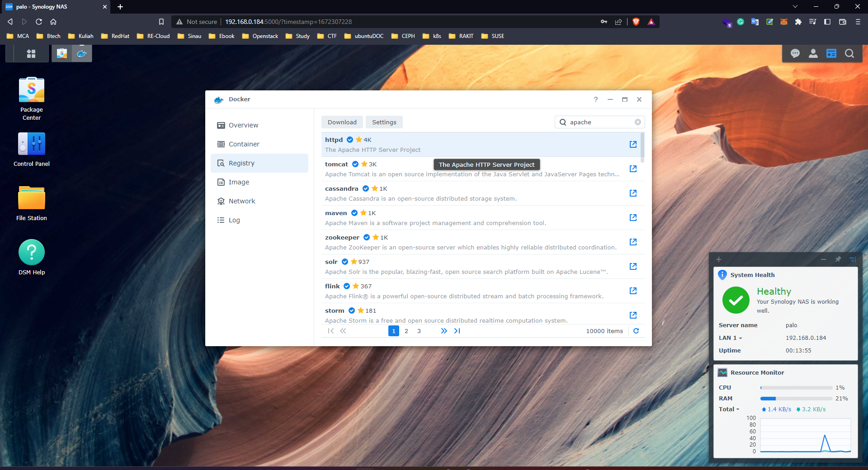Click the Settings button in Registry
Screen dimensions: 868x470
click(x=384, y=122)
